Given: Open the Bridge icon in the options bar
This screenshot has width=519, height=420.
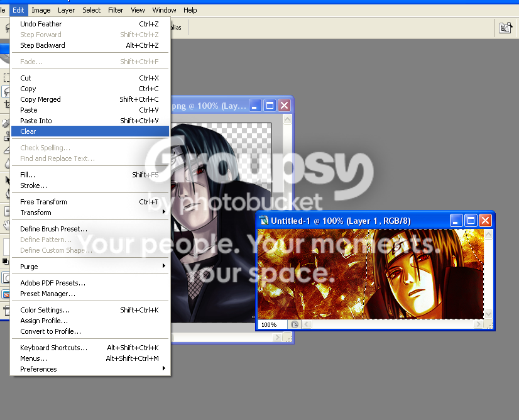Looking at the screenshot, I should click(x=505, y=28).
